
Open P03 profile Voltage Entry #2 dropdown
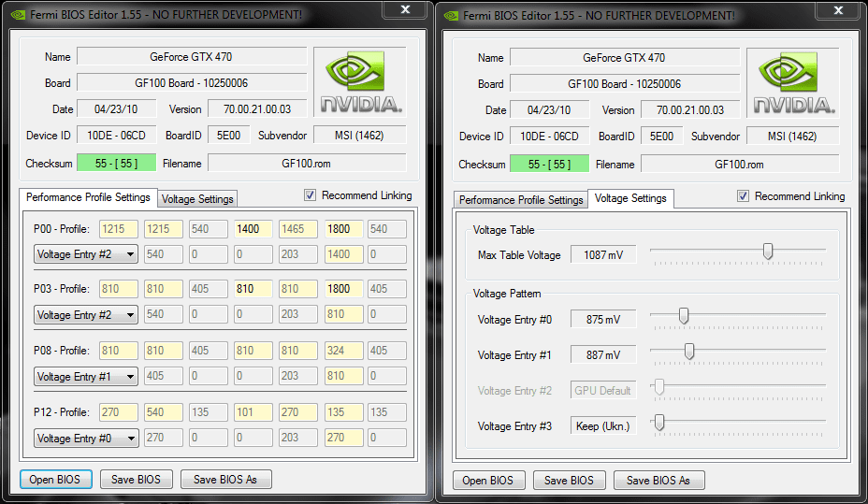[86, 315]
